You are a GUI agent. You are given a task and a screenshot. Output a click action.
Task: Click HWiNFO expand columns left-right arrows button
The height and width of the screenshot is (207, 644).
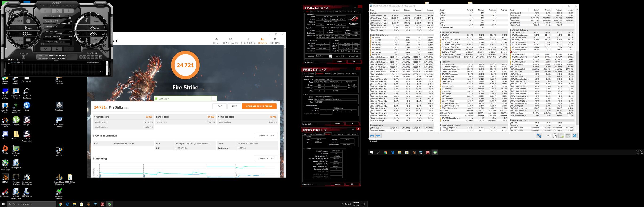[x=372, y=136]
